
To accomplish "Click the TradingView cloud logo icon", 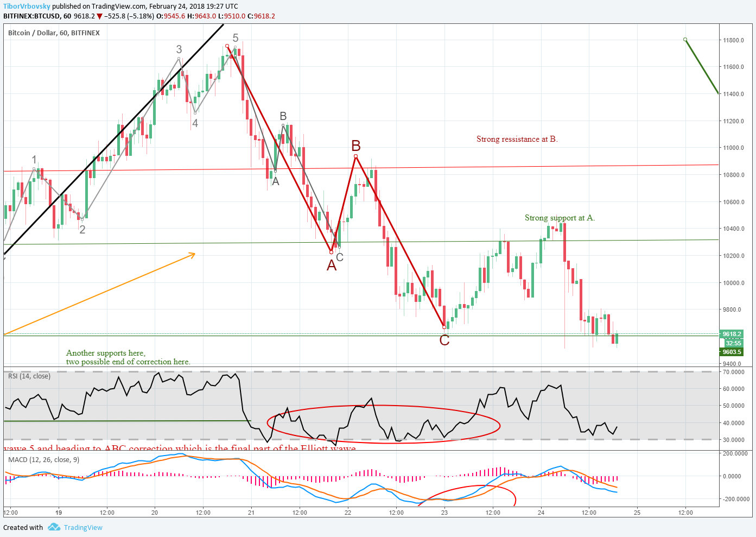I will [x=54, y=527].
